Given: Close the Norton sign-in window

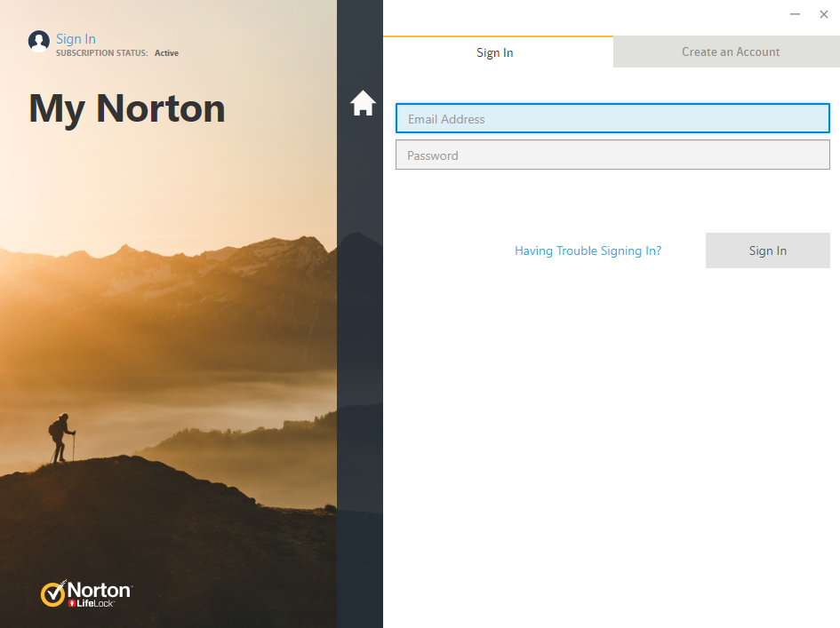Looking at the screenshot, I should pos(823,14).
